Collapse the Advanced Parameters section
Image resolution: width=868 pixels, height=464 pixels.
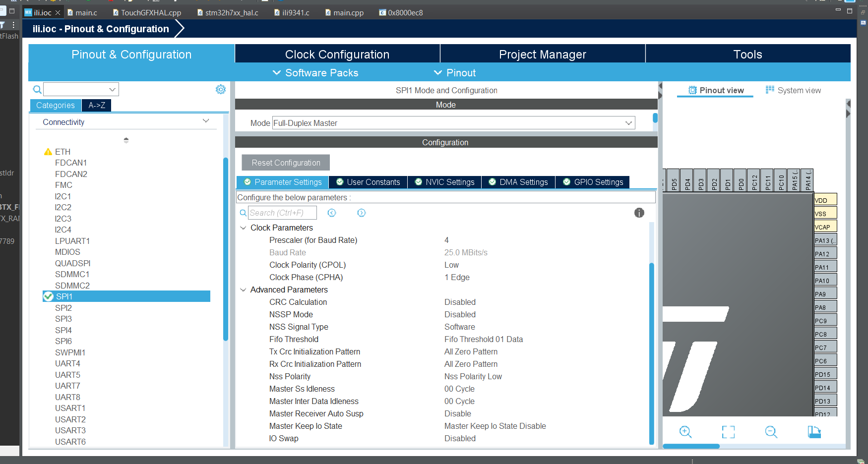(243, 290)
